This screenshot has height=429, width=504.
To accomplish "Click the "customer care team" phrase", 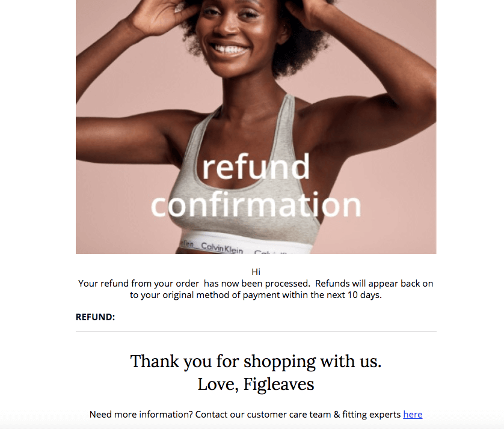I will point(289,414).
